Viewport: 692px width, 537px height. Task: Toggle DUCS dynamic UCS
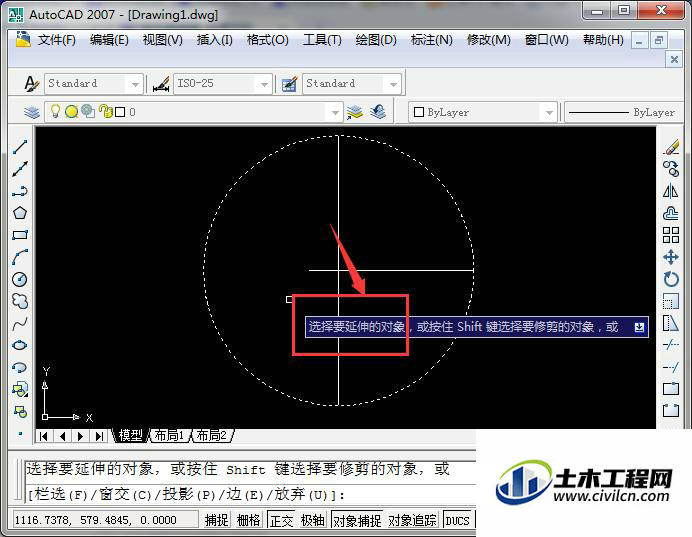[x=458, y=520]
